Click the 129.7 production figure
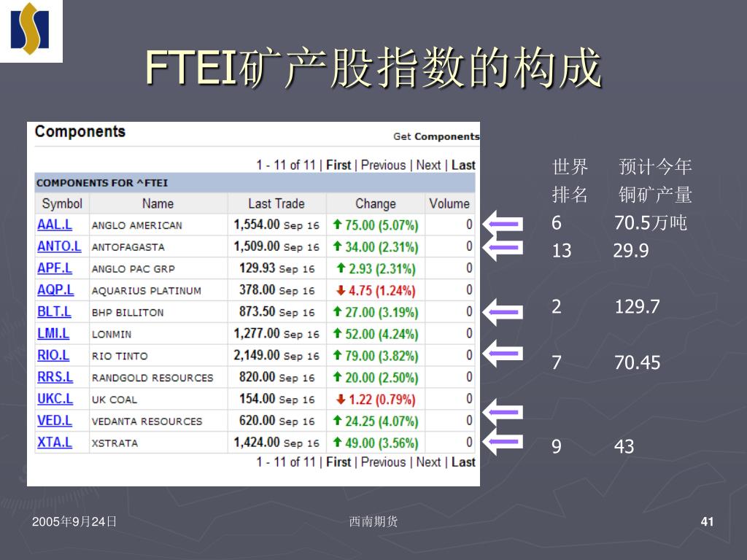Screen dimensions: 747x560 (637, 307)
